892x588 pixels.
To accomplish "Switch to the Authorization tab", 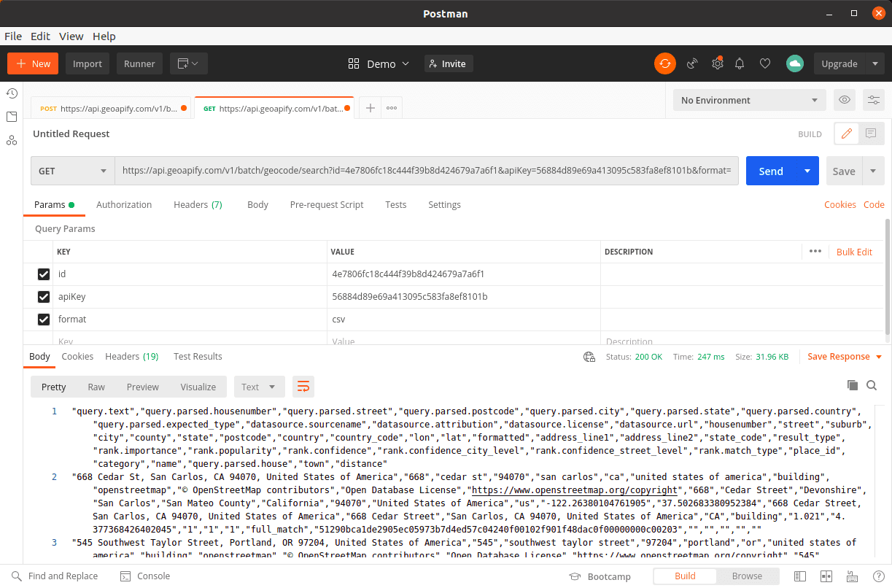I will (124, 205).
